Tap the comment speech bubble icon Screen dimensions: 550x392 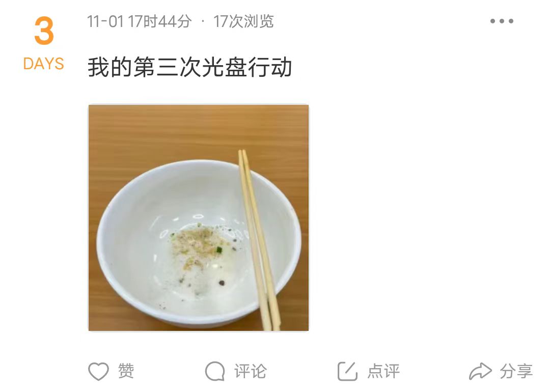coord(215,371)
